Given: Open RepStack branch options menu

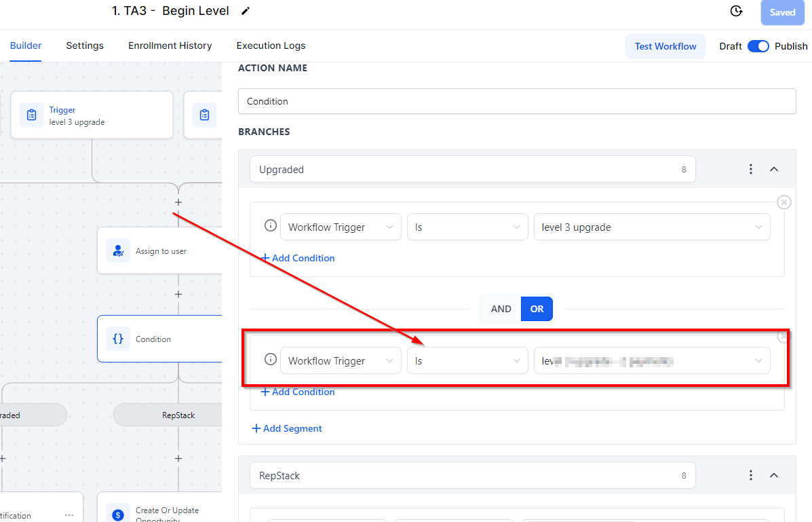Looking at the screenshot, I should pos(751,475).
